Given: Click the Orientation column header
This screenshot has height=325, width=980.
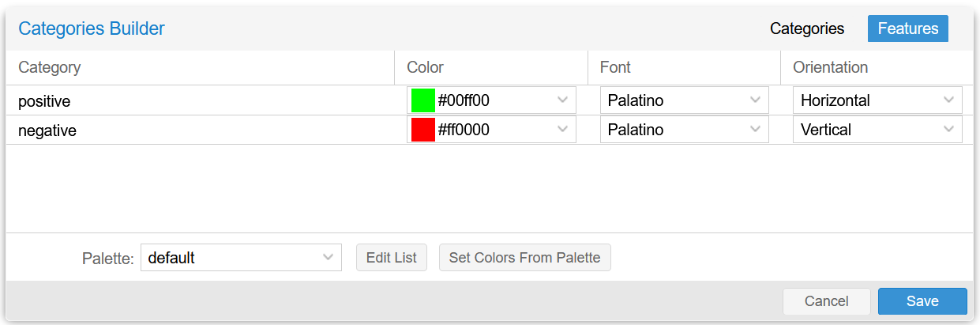Looking at the screenshot, I should 830,67.
